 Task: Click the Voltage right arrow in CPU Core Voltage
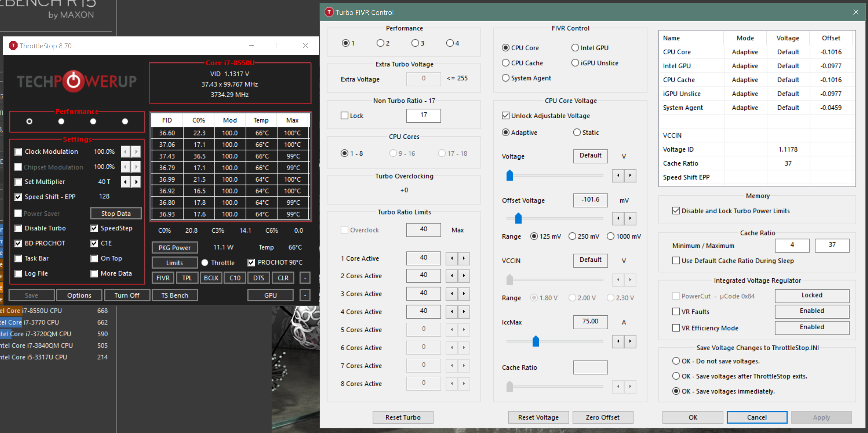630,175
